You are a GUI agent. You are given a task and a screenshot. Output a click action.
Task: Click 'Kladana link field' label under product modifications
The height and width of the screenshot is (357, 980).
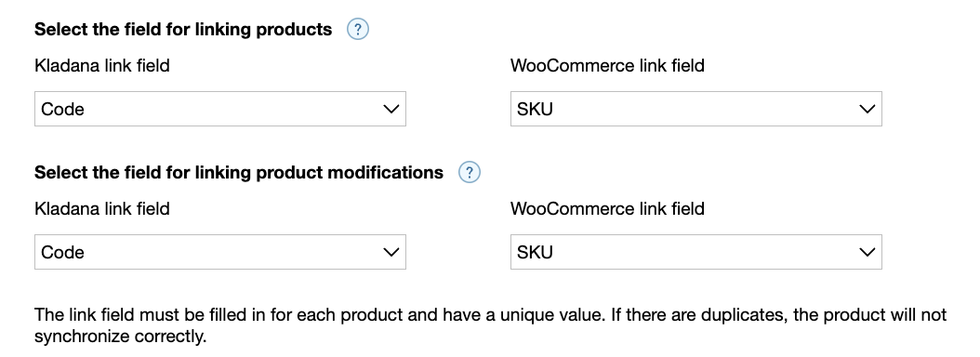coord(102,208)
